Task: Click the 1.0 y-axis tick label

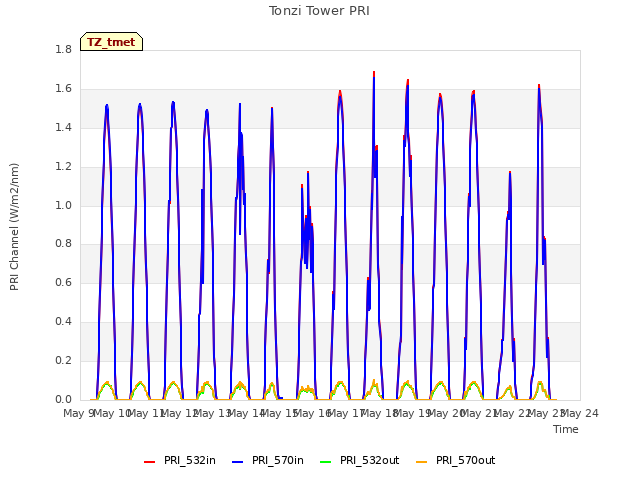Action: click(64, 205)
